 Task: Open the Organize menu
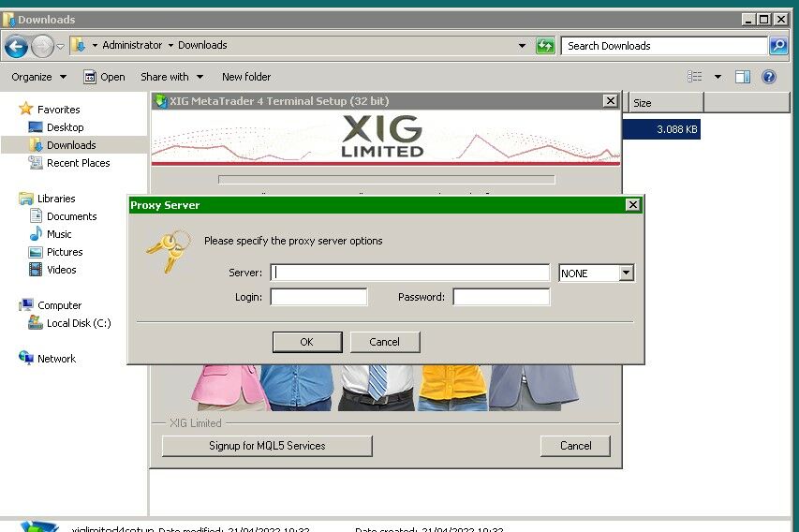38,77
